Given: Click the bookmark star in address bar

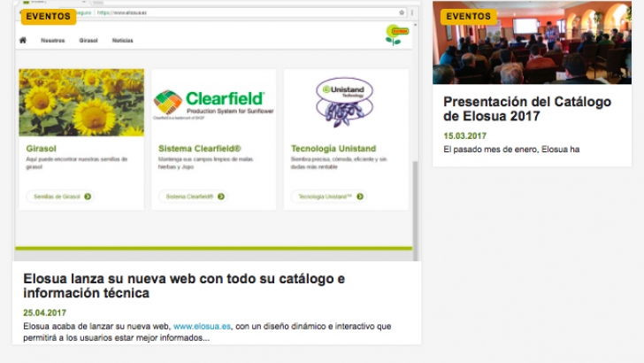Looking at the screenshot, I should (x=402, y=13).
